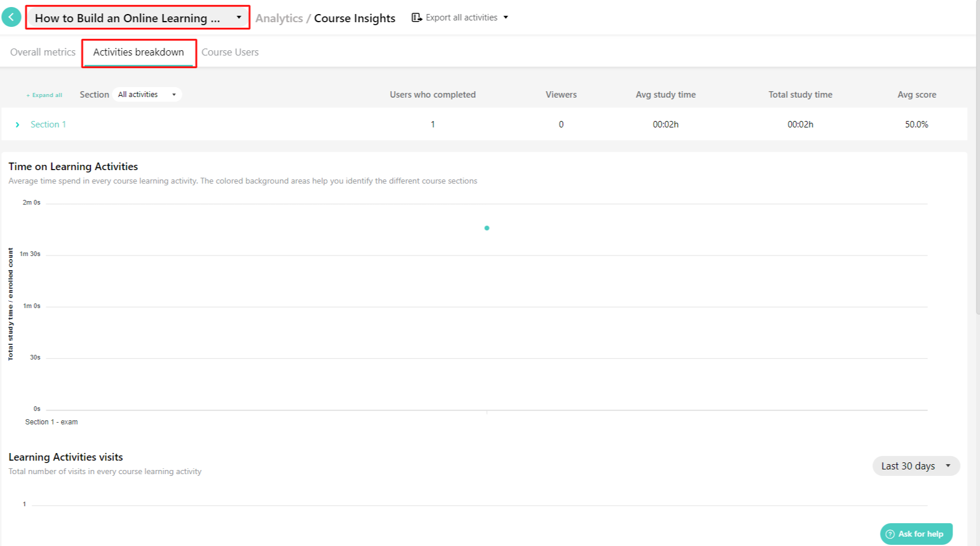
Task: Open the Last 30 days dropdown
Action: [x=916, y=466]
